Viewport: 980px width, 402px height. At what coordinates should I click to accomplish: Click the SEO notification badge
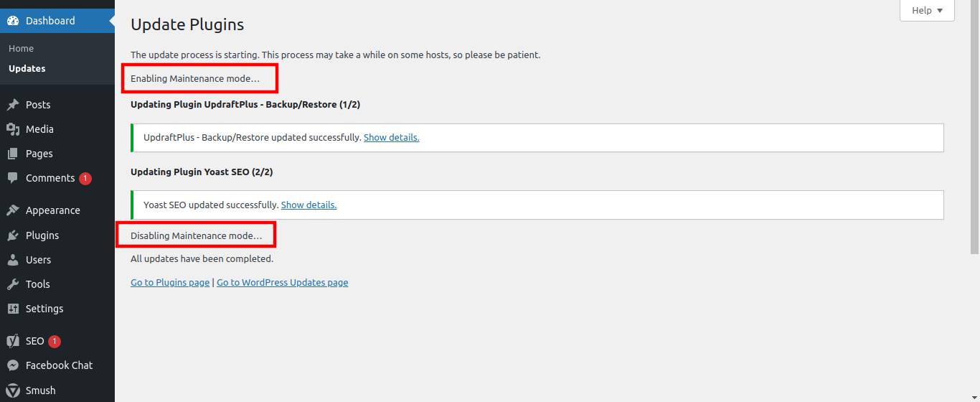tap(55, 342)
